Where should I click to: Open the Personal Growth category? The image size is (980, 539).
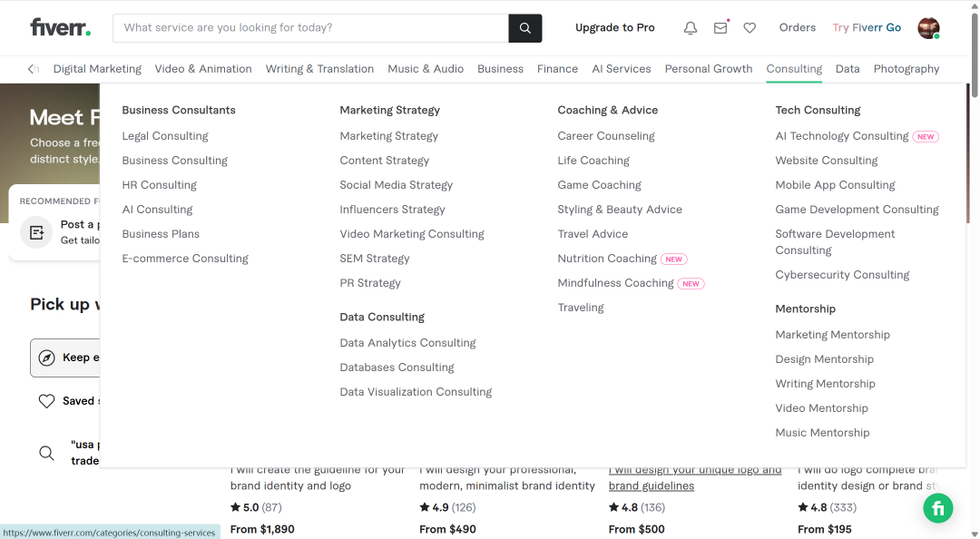point(709,69)
